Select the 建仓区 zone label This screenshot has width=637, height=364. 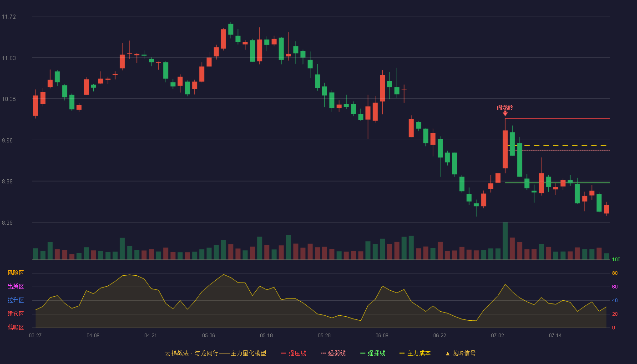[x=15, y=314]
